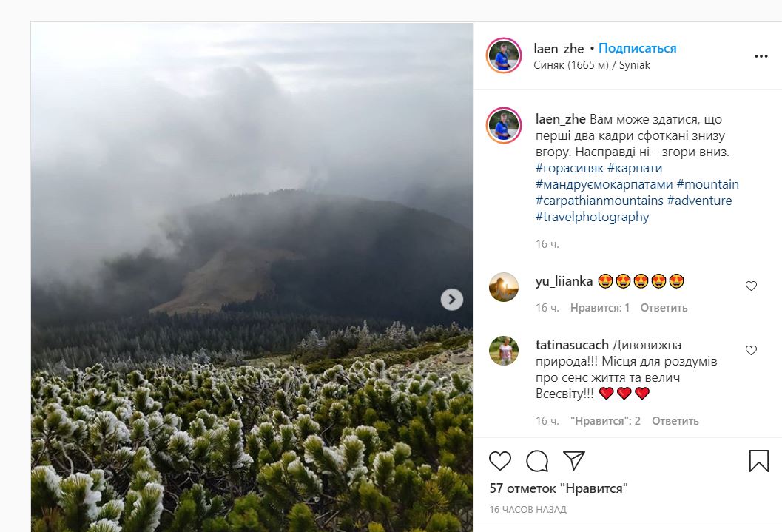782x532 pixels.
Task: Like the post with the heart icon
Action: point(500,461)
